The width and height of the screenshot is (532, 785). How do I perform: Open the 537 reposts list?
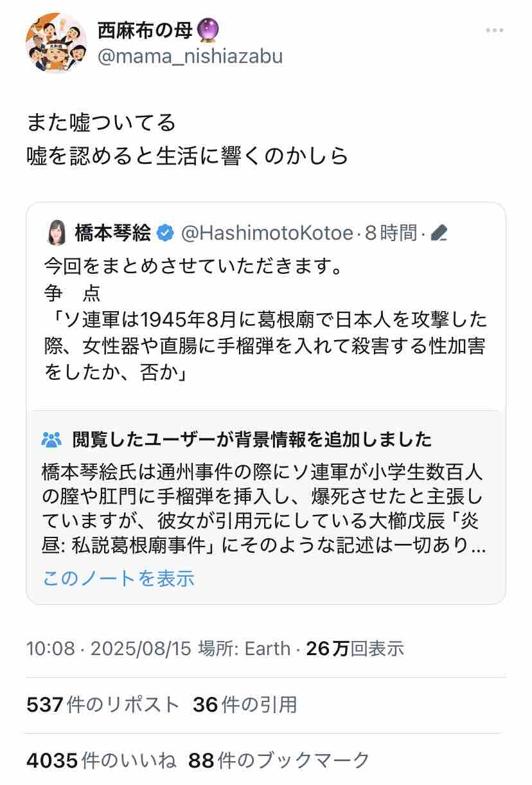pyautogui.click(x=103, y=705)
